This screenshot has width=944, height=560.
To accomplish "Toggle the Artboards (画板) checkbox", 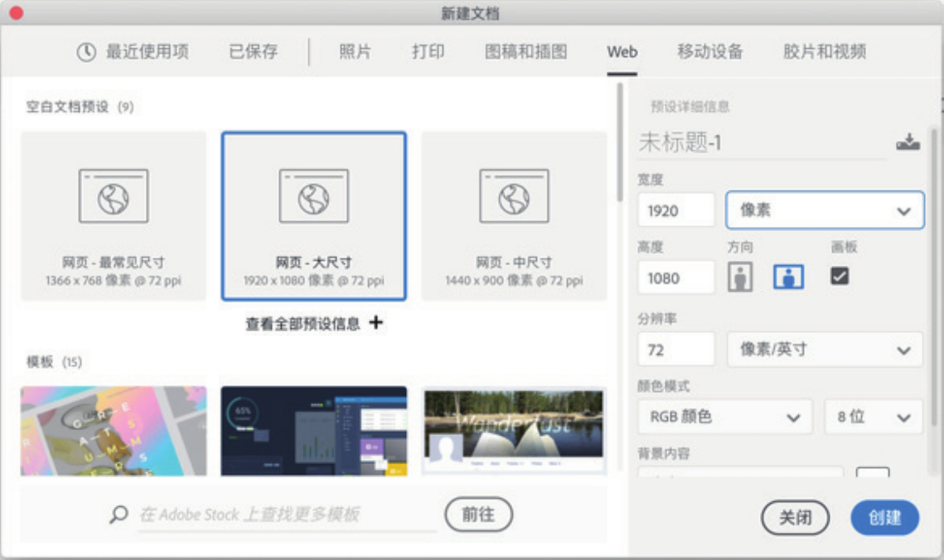I will (840, 277).
